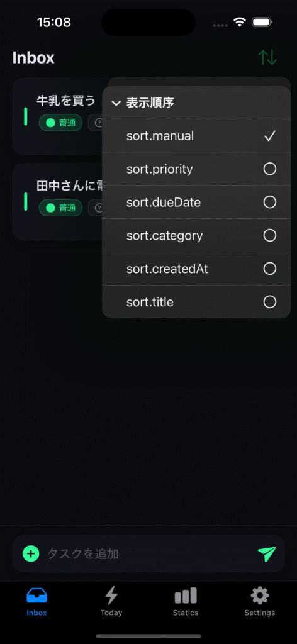Open Settings gear tab
297x644 pixels.
click(260, 601)
